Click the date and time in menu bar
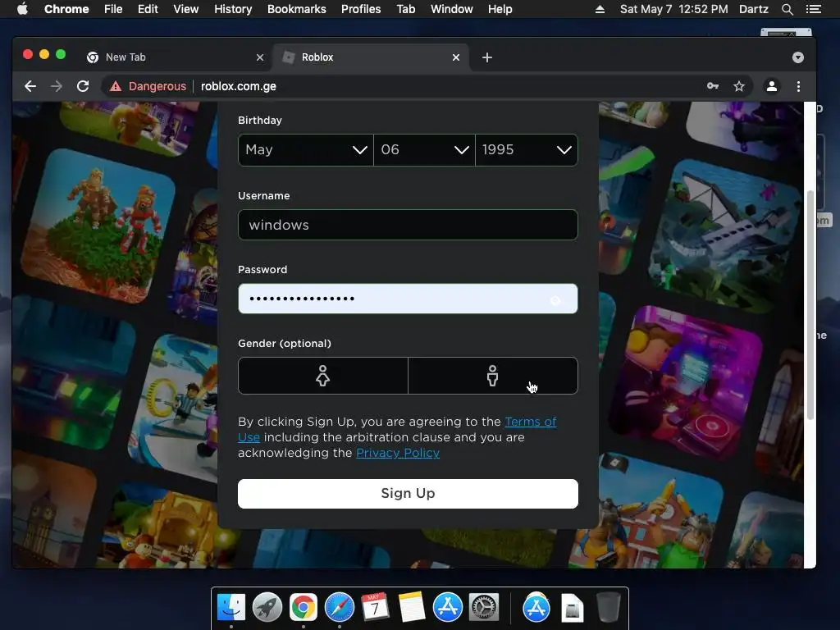Viewport: 840px width, 630px height. 674,9
